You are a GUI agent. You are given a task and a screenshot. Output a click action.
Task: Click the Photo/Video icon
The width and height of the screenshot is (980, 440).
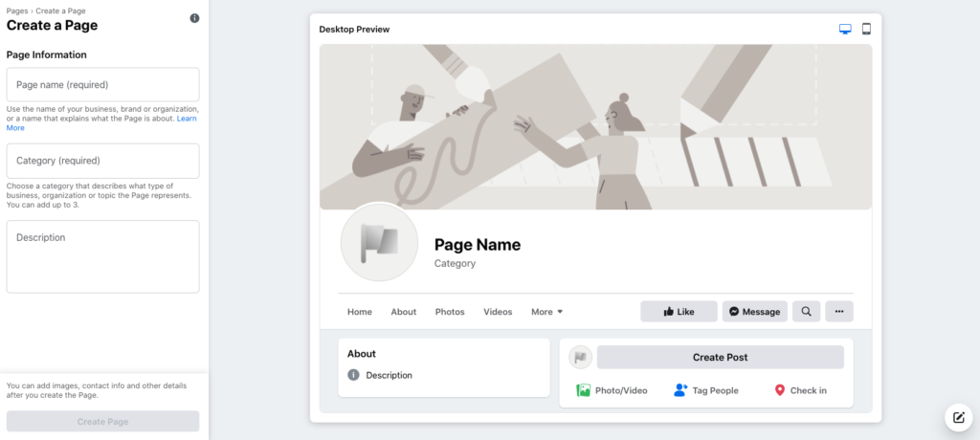pos(583,390)
